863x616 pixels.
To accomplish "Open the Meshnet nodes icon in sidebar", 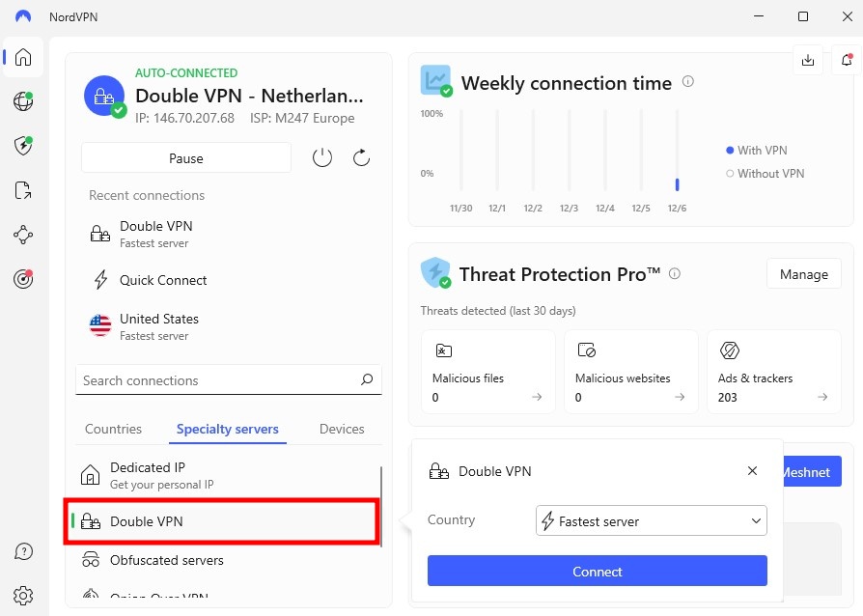I will pos(23,235).
